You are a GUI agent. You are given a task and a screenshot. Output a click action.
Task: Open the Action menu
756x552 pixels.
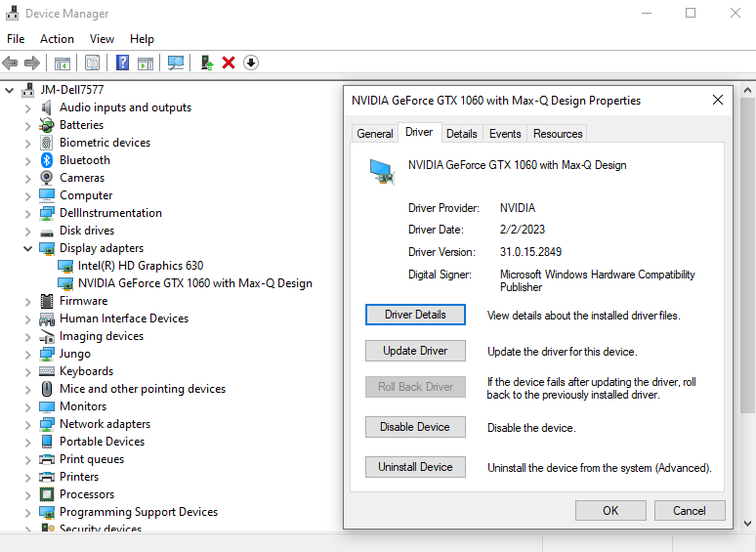(57, 39)
